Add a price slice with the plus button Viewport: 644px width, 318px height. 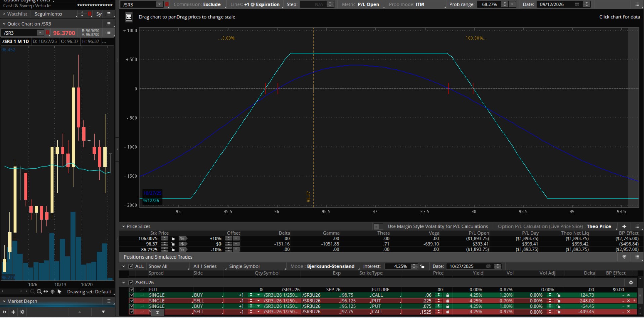[624, 226]
